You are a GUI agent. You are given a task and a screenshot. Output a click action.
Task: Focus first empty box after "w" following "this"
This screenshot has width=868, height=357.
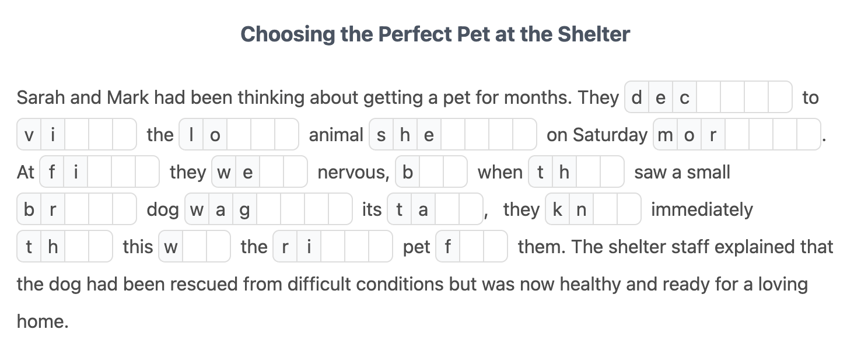pos(195,247)
